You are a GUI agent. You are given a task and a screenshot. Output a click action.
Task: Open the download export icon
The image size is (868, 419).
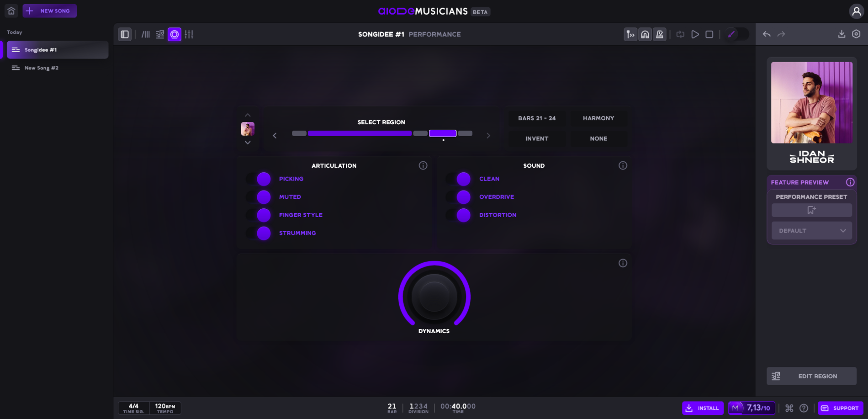pyautogui.click(x=842, y=34)
